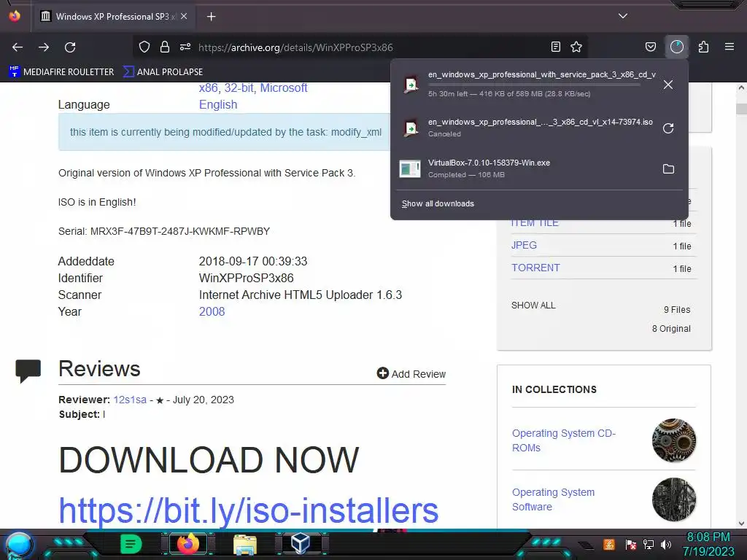The height and width of the screenshot is (560, 747).
Task: Click the Action Center flag tray icon
Action: tap(631, 545)
